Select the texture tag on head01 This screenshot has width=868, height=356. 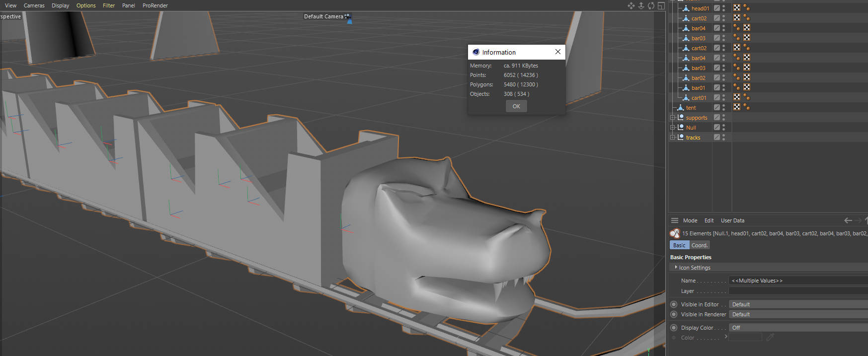[737, 8]
